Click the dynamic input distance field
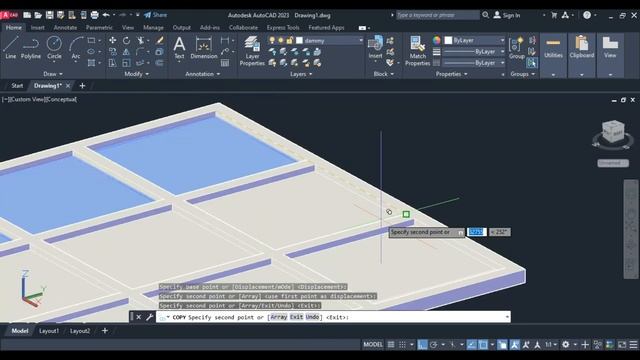 pos(476,232)
